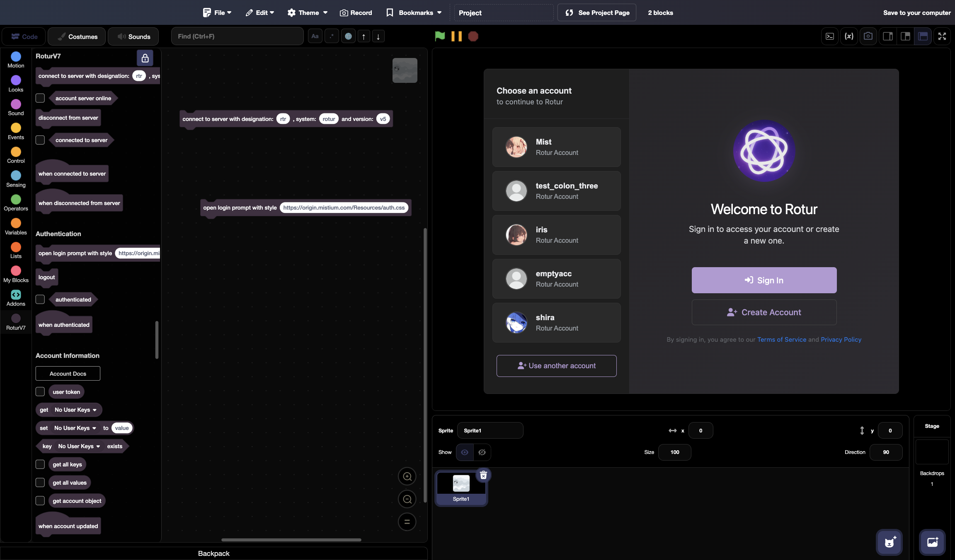The height and width of the screenshot is (560, 955).
Task: Switch to the Sounds tab
Action: [x=133, y=37]
